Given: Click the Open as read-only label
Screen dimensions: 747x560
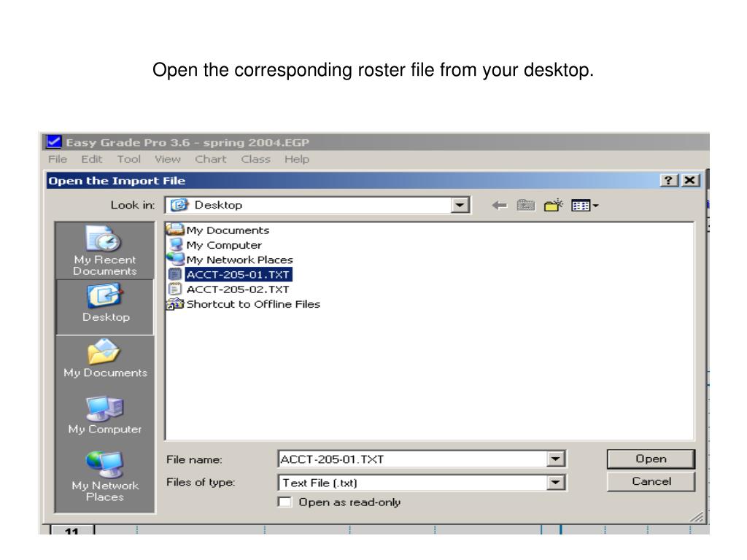Looking at the screenshot, I should (x=349, y=502).
